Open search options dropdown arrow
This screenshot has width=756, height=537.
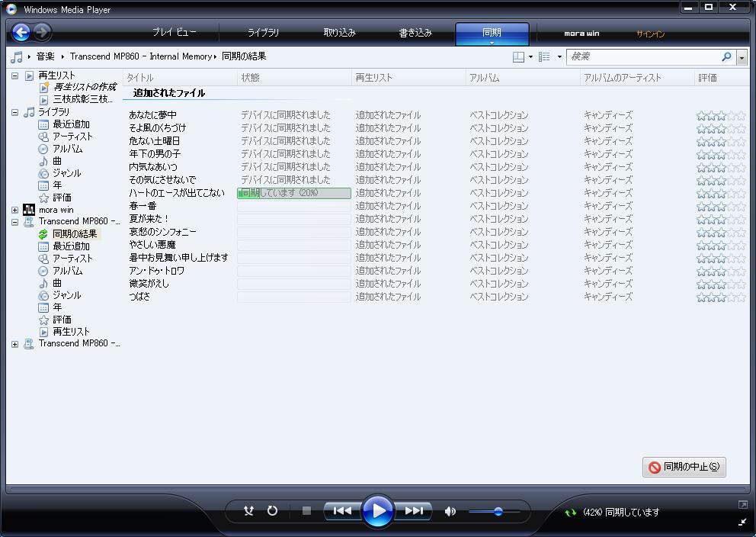[742, 57]
